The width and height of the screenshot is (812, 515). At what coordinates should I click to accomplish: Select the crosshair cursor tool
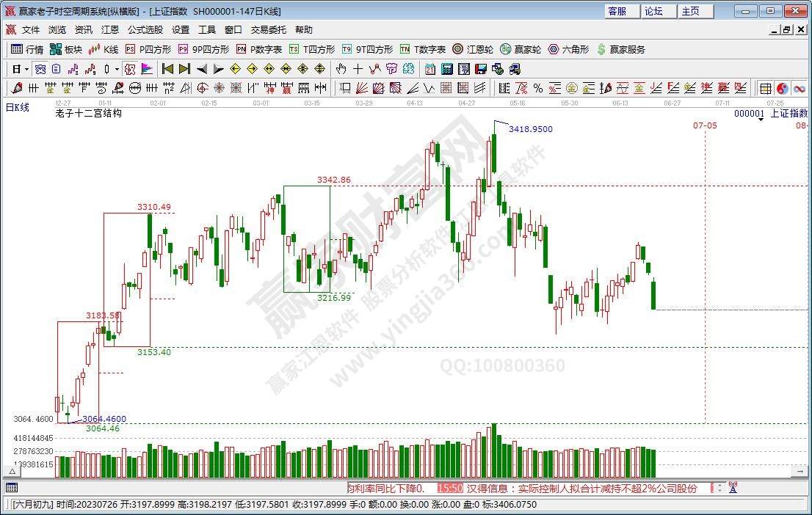pos(358,69)
